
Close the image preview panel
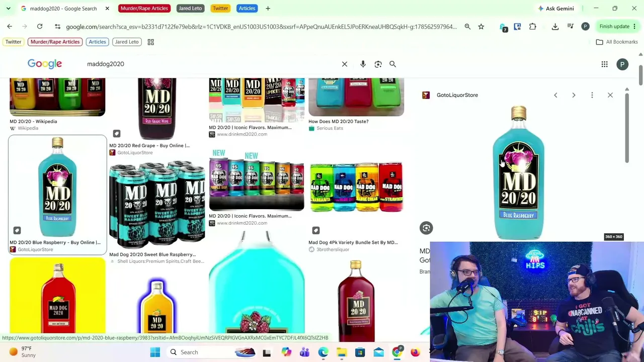click(x=610, y=95)
